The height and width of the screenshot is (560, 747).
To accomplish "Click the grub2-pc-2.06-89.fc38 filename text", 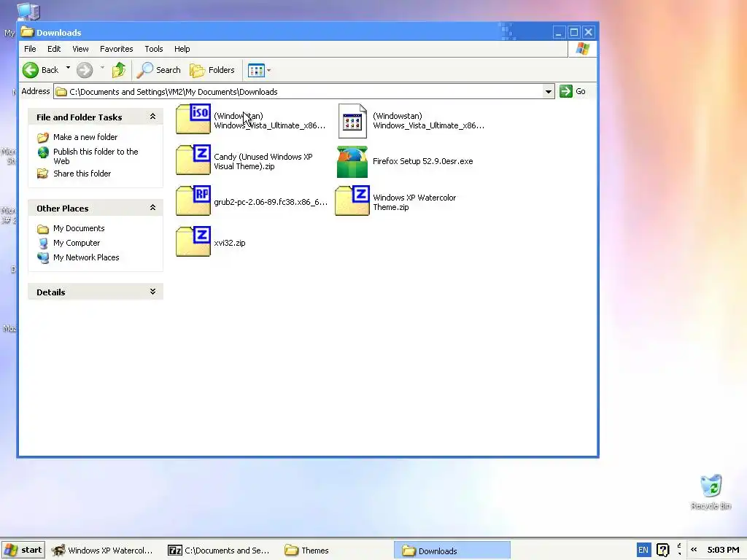I will pos(271,202).
